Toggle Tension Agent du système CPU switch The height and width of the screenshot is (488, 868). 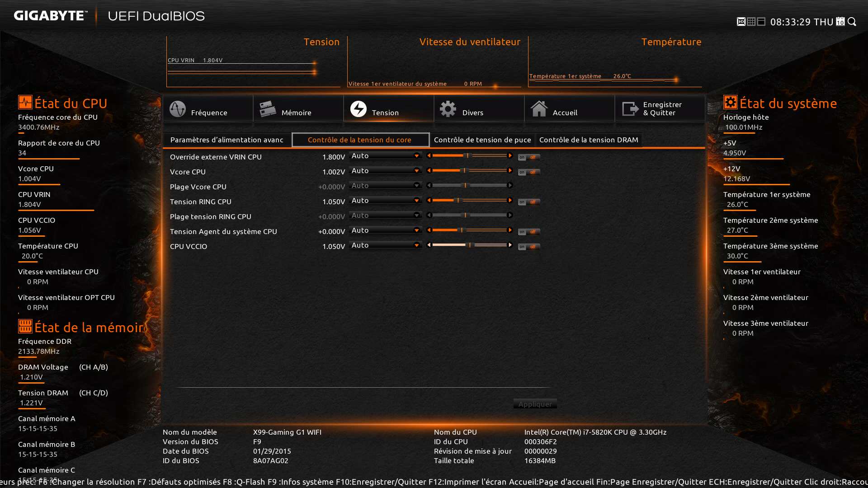pyautogui.click(x=529, y=232)
